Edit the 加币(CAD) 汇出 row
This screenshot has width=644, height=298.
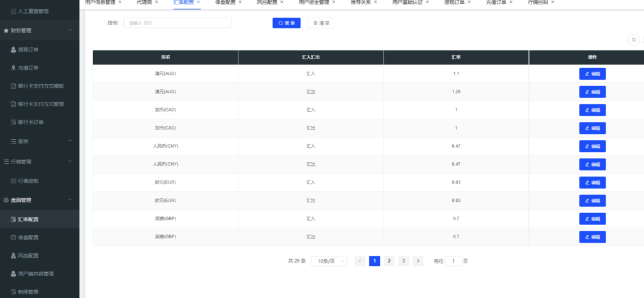(x=592, y=128)
